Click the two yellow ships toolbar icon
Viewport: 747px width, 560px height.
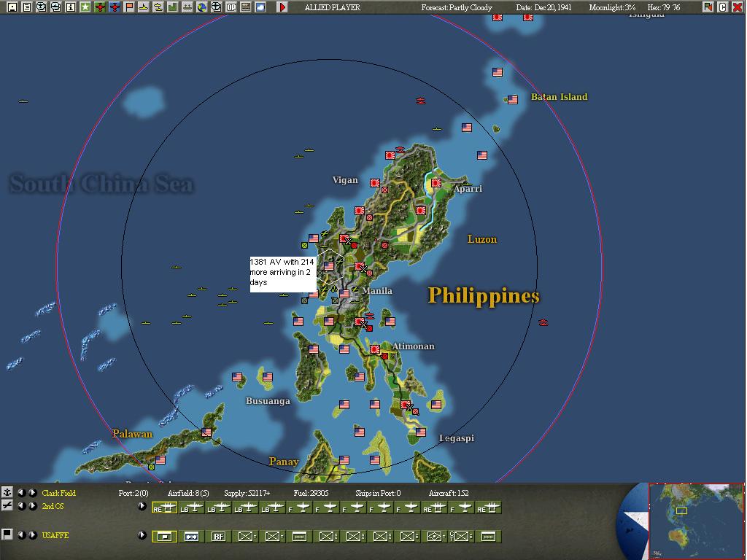(x=158, y=7)
